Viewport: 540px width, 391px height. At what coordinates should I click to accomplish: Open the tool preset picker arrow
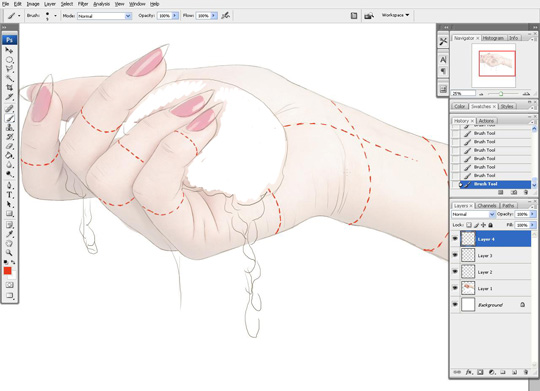point(19,16)
